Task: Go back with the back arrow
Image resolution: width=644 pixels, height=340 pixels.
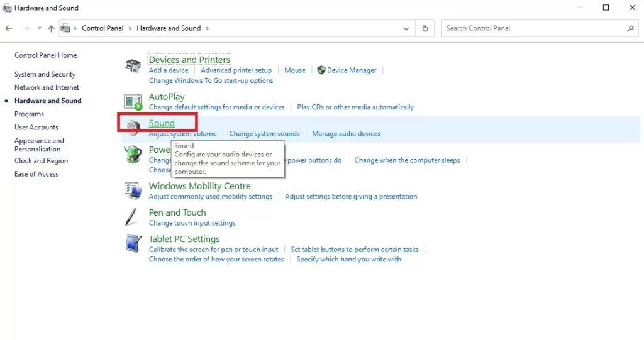Action: click(9, 28)
